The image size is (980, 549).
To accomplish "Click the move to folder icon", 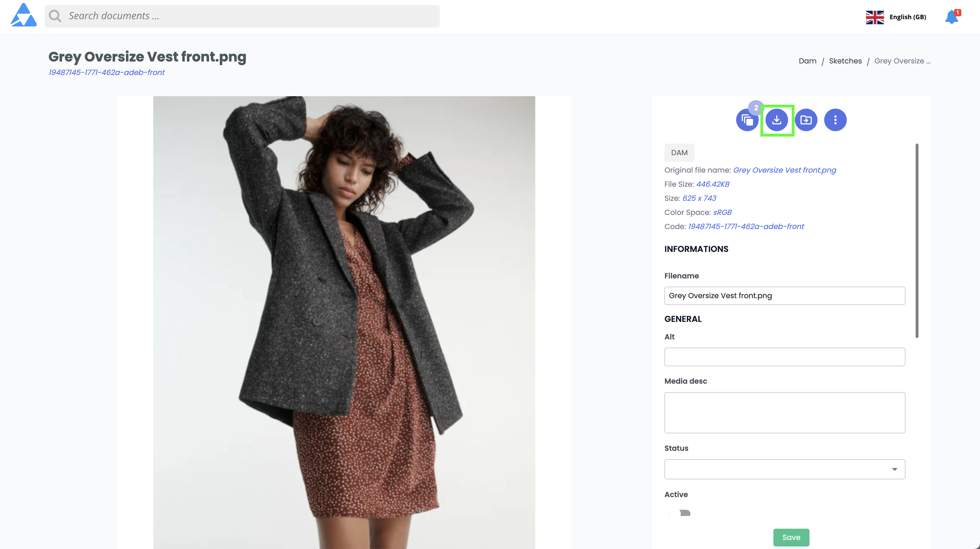I will [x=806, y=120].
